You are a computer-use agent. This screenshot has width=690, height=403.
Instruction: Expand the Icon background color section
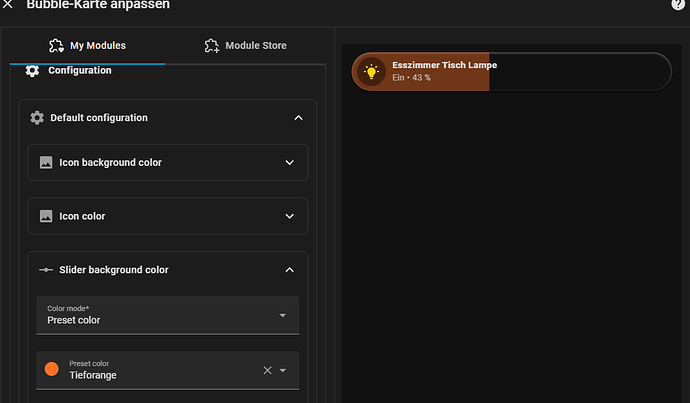(290, 162)
